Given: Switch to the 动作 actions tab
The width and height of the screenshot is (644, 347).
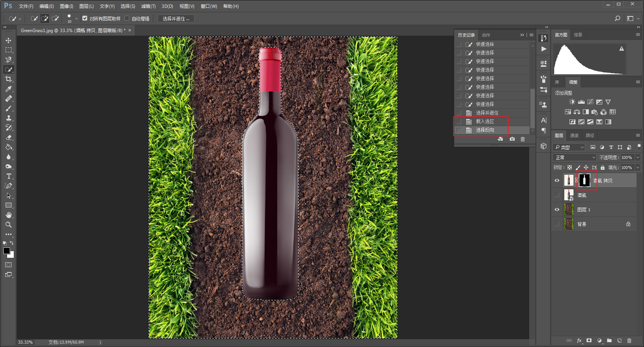Looking at the screenshot, I should [x=486, y=35].
